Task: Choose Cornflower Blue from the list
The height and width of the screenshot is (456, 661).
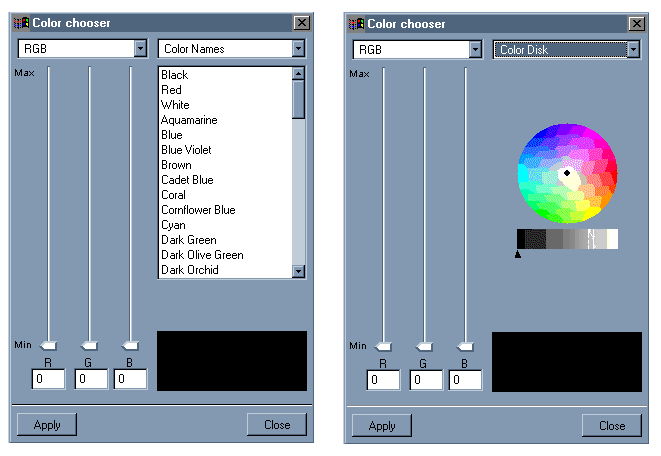Action: pos(198,210)
